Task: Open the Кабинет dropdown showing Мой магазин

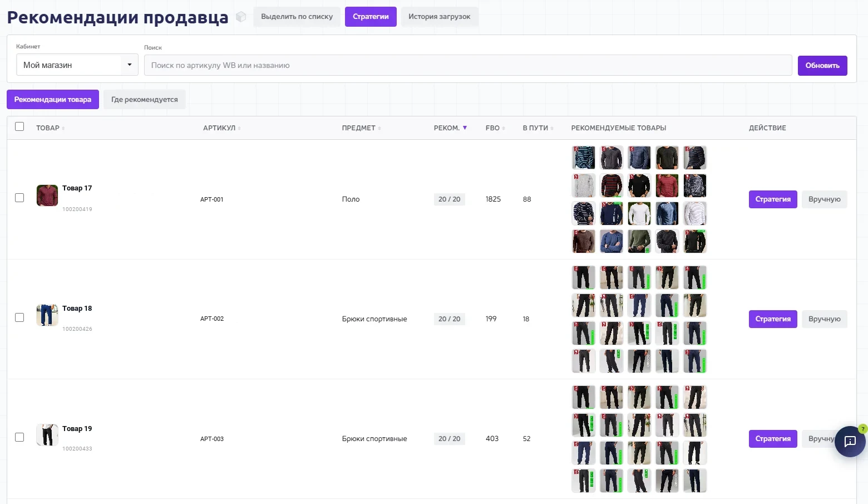Action: tap(77, 65)
